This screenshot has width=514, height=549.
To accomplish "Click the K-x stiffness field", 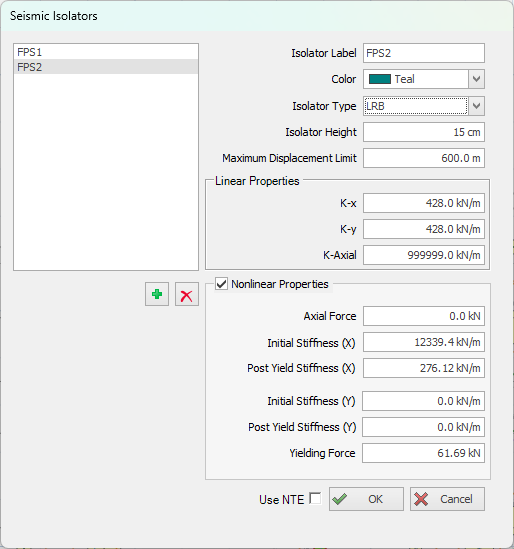I will coord(424,203).
